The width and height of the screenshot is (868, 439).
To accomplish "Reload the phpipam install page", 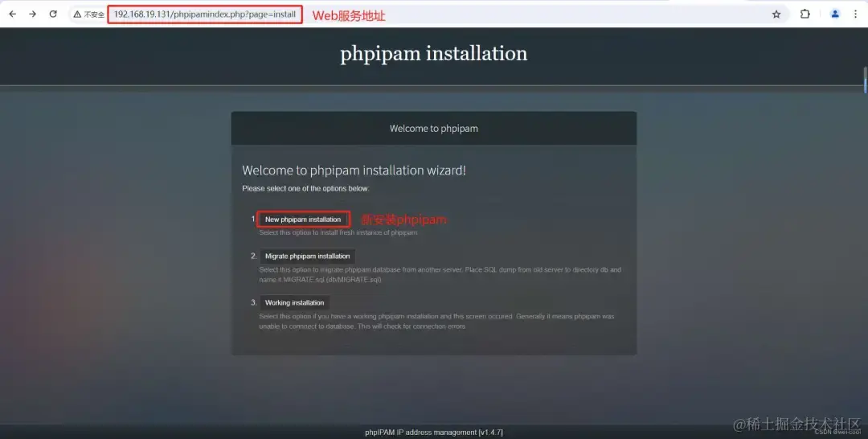I will point(53,14).
